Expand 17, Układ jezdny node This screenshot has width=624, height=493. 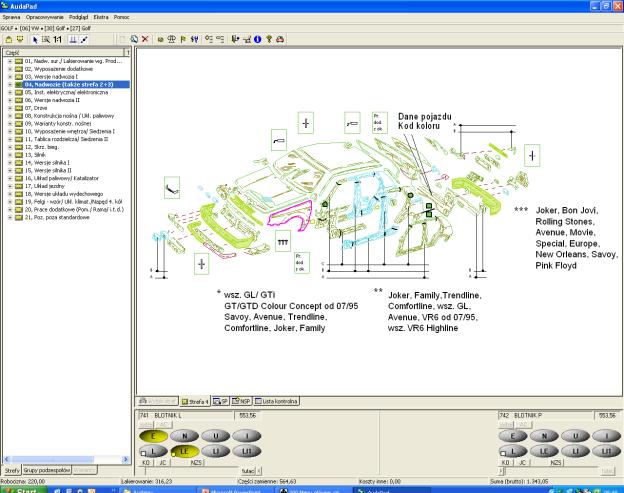pyautogui.click(x=10, y=186)
